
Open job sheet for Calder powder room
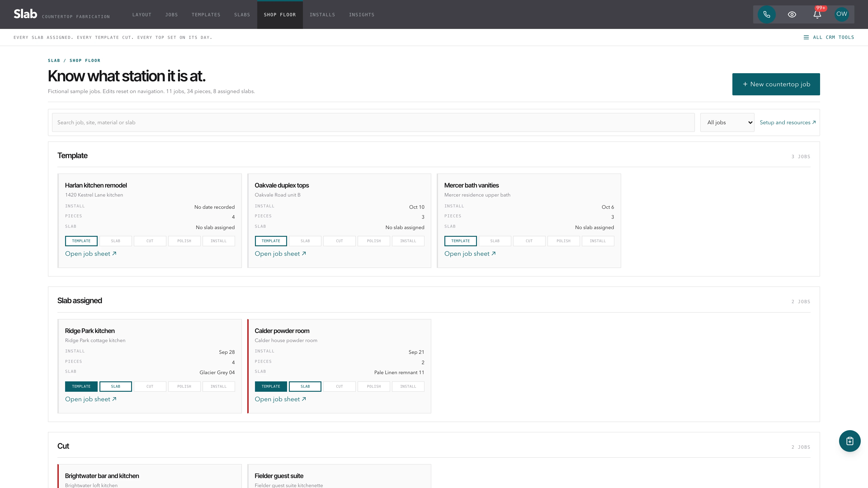280,399
